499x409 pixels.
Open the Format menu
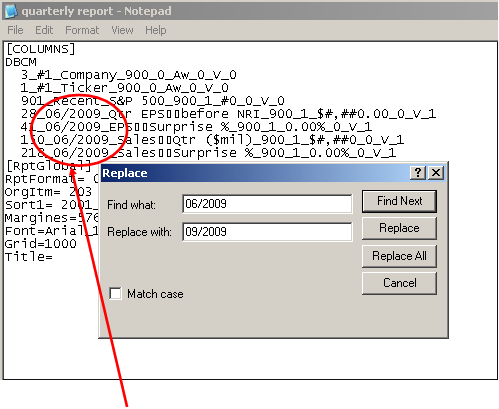(82, 30)
